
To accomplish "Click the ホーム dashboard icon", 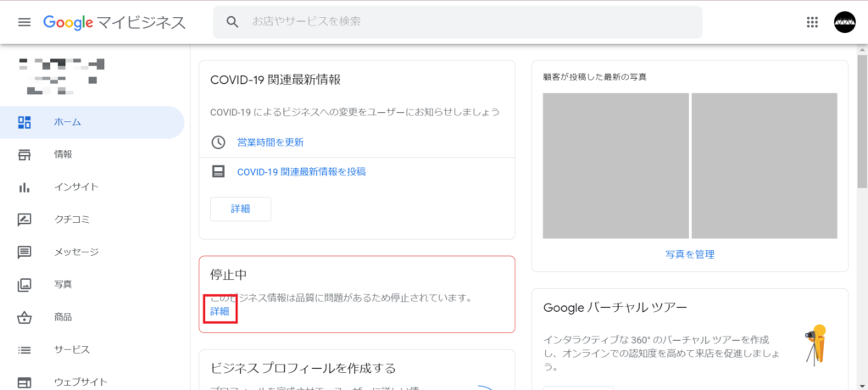I will [x=25, y=122].
